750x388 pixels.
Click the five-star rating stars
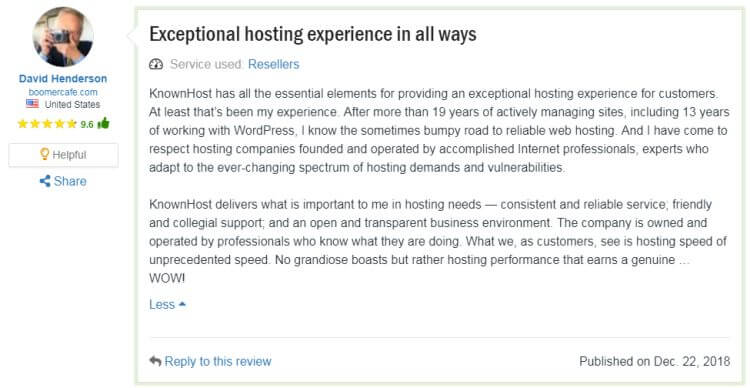(47, 124)
